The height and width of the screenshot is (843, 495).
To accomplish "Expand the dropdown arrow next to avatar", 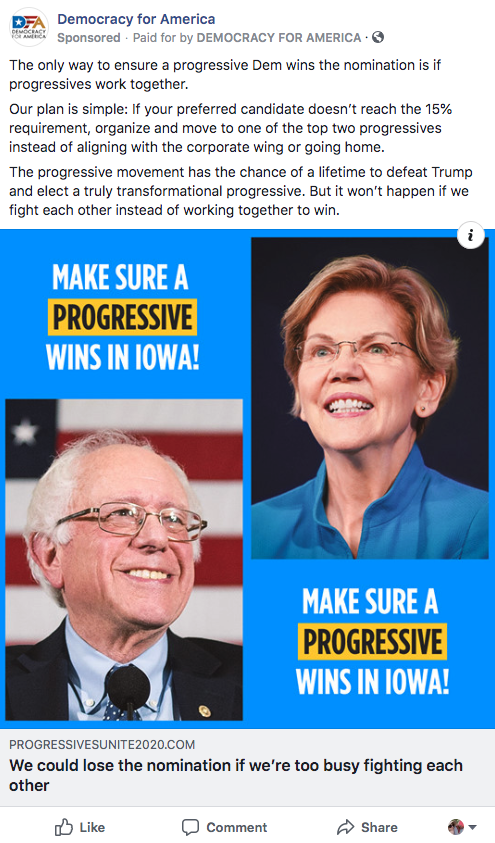I will click(472, 827).
